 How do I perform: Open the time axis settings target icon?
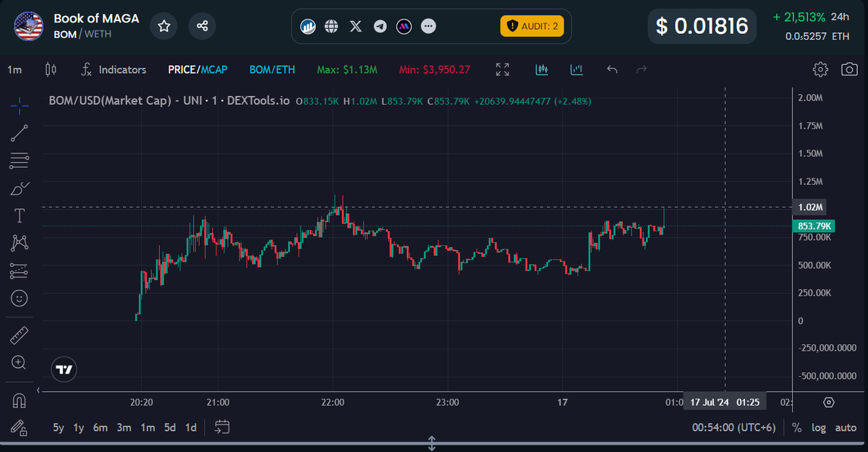click(x=829, y=402)
